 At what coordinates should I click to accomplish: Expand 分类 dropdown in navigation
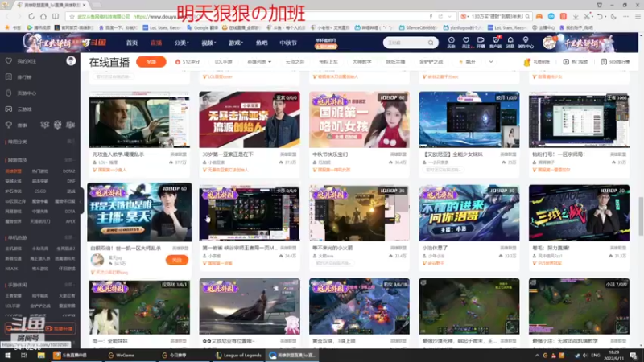[x=181, y=43]
